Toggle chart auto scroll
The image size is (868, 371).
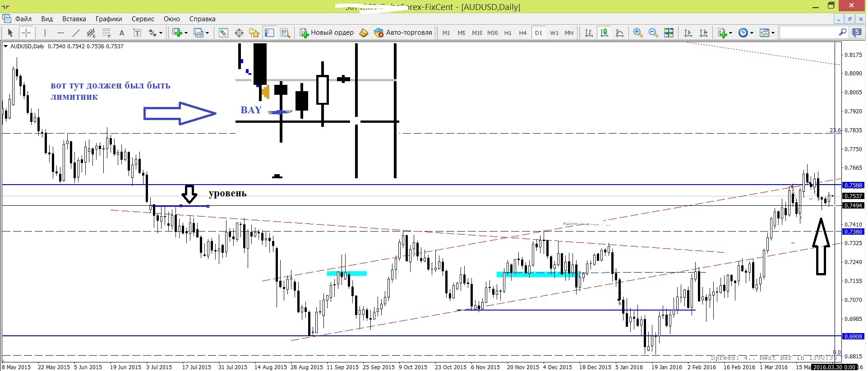click(x=688, y=32)
